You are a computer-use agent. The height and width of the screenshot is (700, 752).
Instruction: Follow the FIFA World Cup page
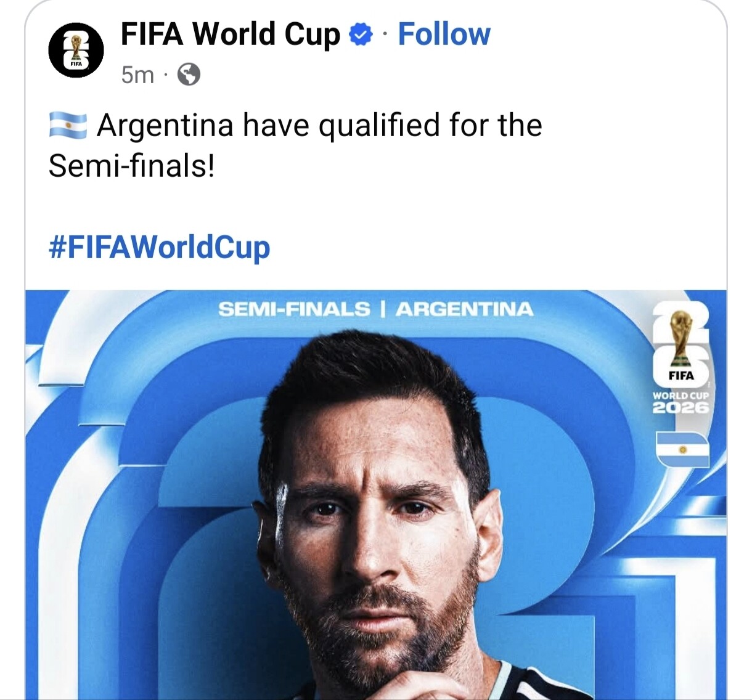[x=444, y=35]
